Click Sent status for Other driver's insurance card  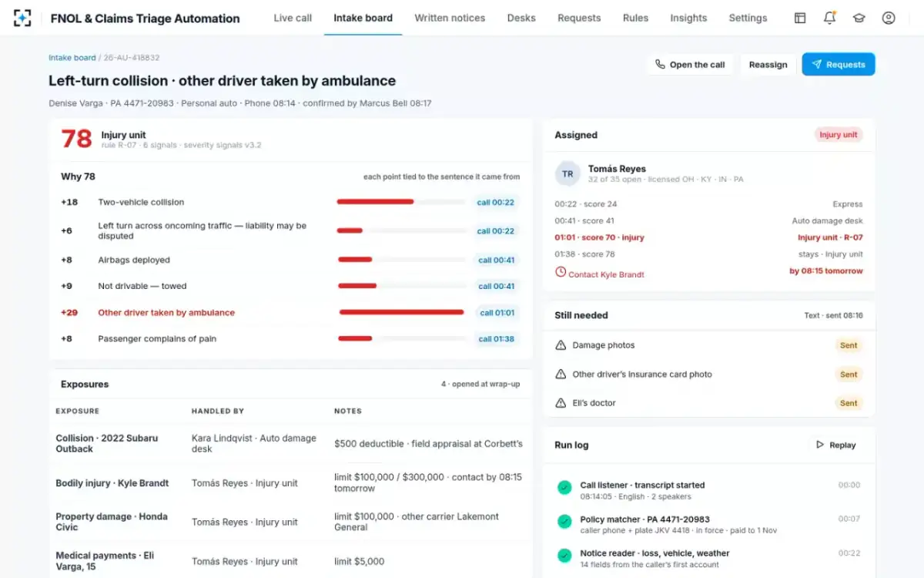coord(849,375)
